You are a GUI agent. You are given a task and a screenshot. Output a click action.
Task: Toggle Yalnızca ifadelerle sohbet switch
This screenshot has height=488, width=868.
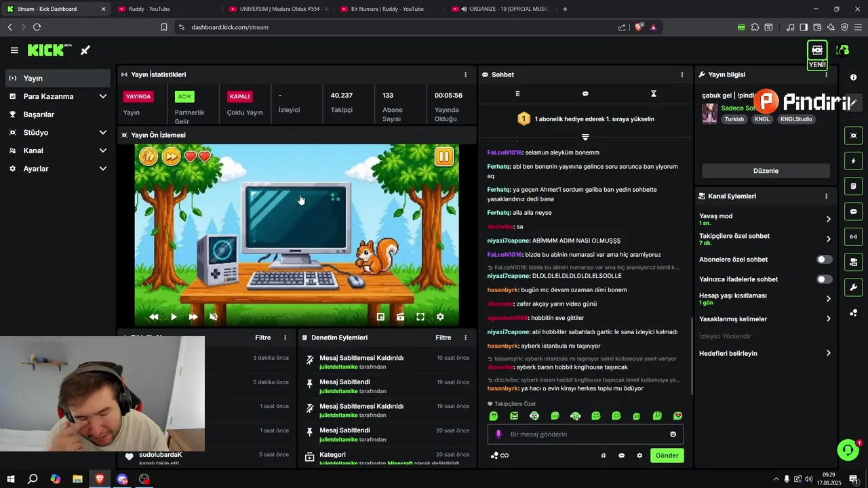(824, 279)
